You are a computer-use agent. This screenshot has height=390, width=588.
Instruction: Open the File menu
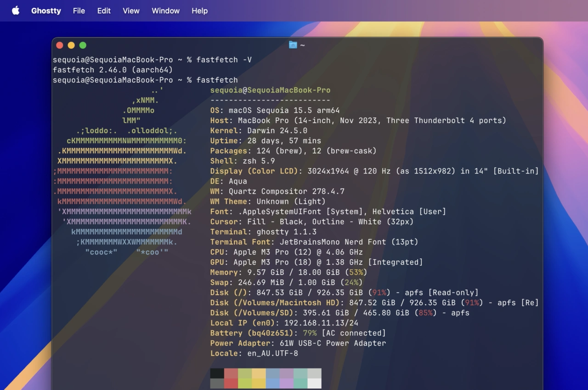79,11
